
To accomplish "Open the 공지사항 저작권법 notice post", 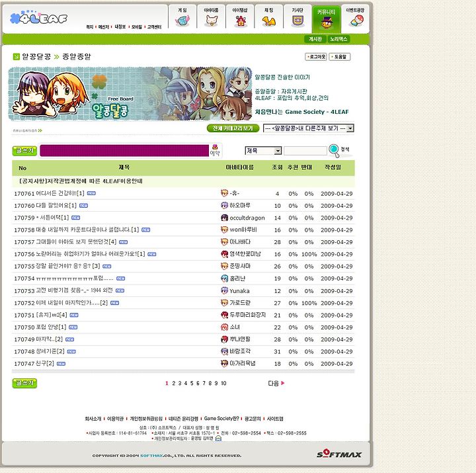I will [x=81, y=181].
